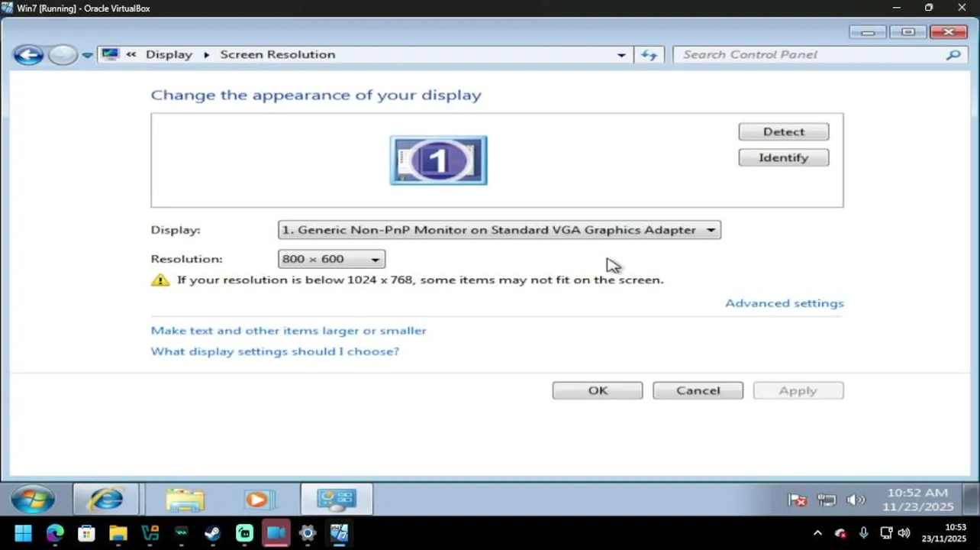Click the Detect button
This screenshot has height=550, width=980.
click(784, 131)
